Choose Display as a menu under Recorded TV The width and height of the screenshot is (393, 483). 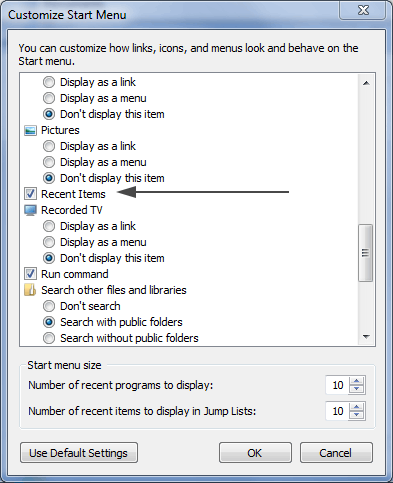coord(49,242)
